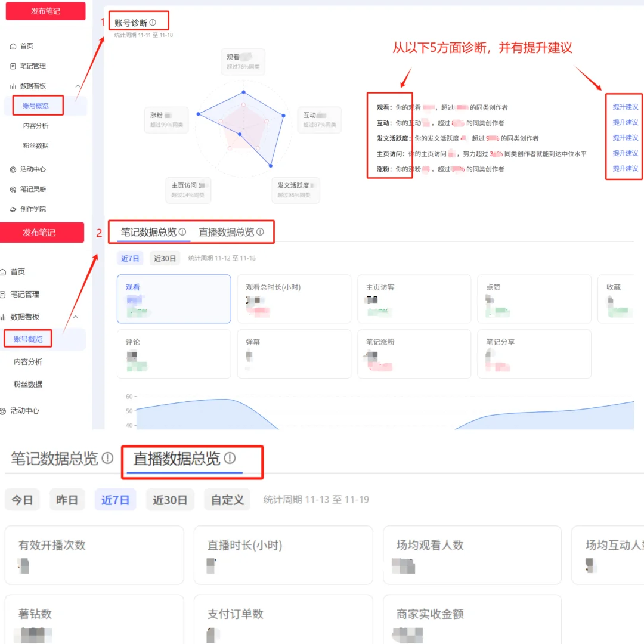Open 提升建议 for the 发文活跃度 row

(x=625, y=138)
